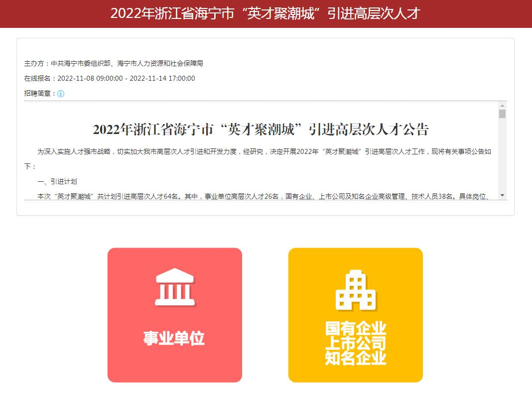Screen dimensions: 532x403
Task: Click the 主办方 organizer line
Action: coord(114,64)
